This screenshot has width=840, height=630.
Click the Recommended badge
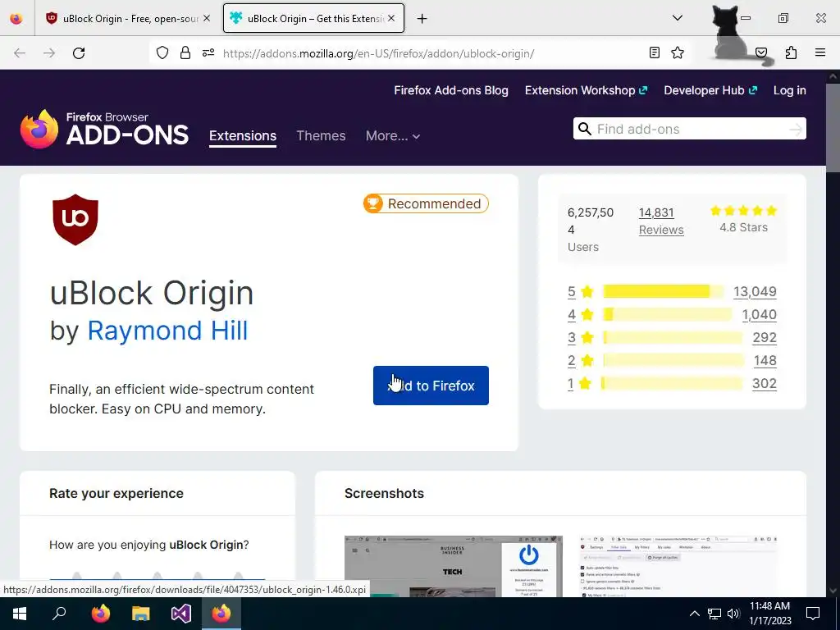pyautogui.click(x=426, y=203)
